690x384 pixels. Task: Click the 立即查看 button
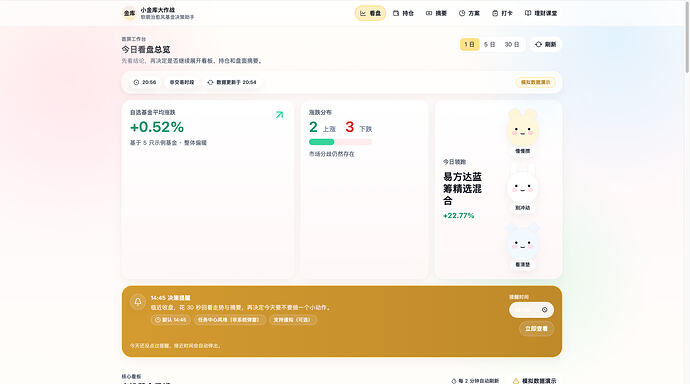coord(536,329)
